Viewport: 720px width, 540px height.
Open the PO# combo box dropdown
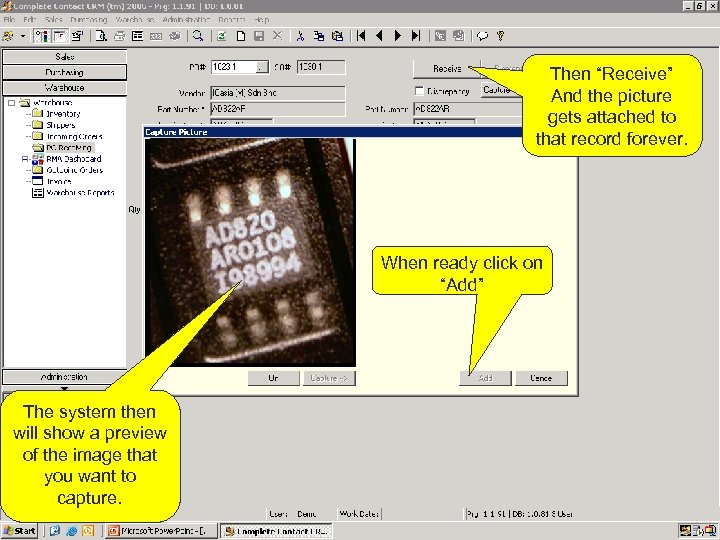point(262,67)
